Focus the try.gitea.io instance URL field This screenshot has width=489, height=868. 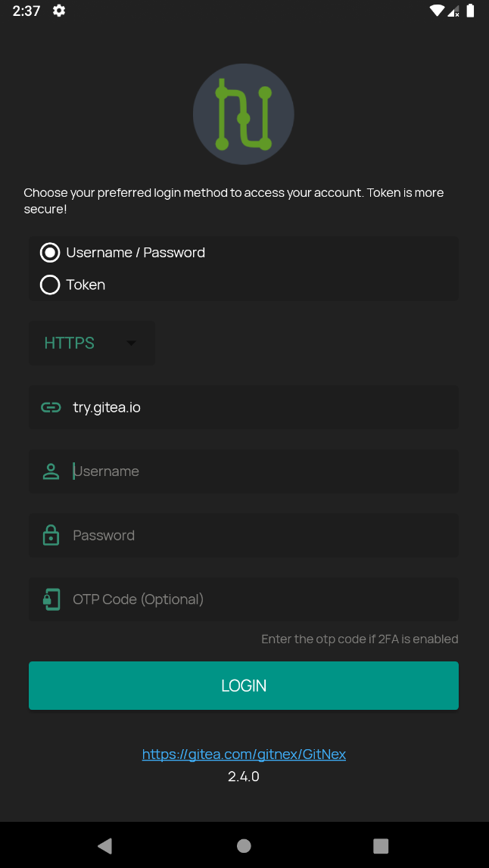[257, 408]
